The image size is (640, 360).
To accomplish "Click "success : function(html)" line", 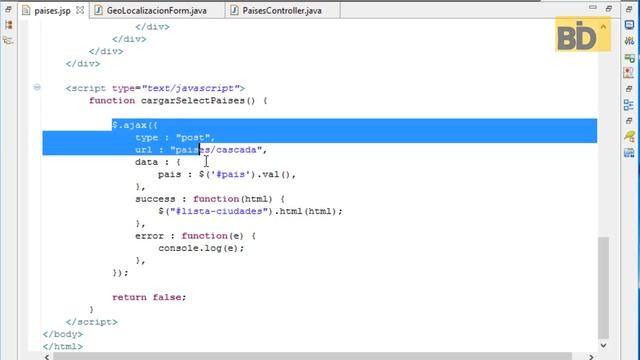I will [x=210, y=199].
